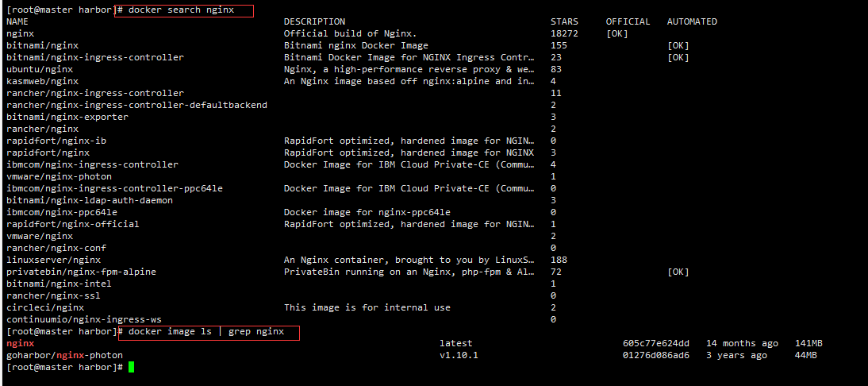The height and width of the screenshot is (386, 868).
Task: Click rancher/nginx-ingress-controller-defaultbackend row name
Action: (136, 105)
